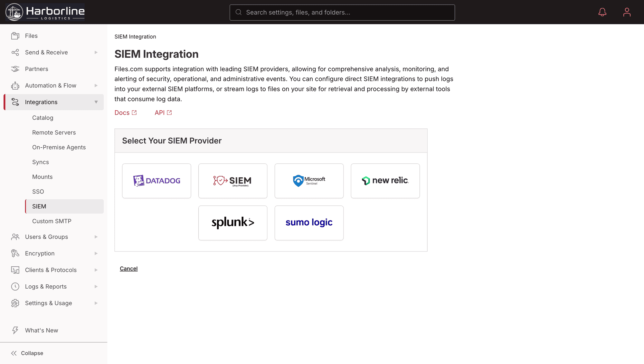Collapse the Integrations submenu arrow
This screenshot has width=644, height=364.
(x=96, y=102)
